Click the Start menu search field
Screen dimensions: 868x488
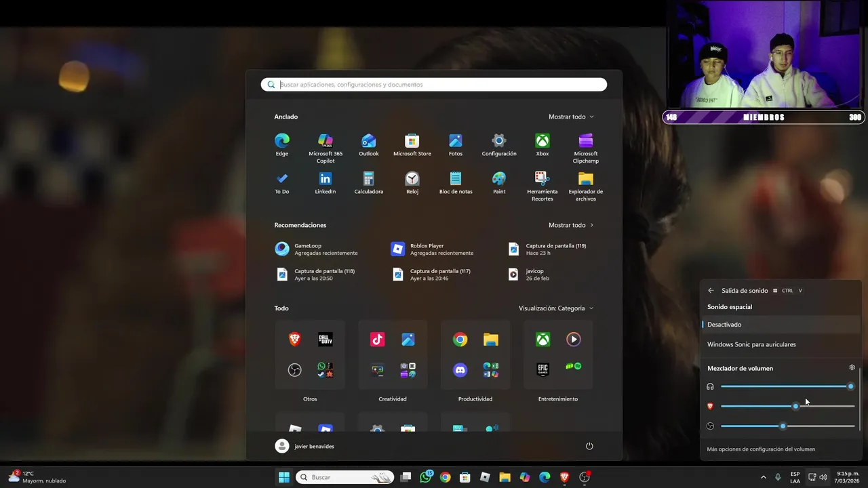click(434, 85)
